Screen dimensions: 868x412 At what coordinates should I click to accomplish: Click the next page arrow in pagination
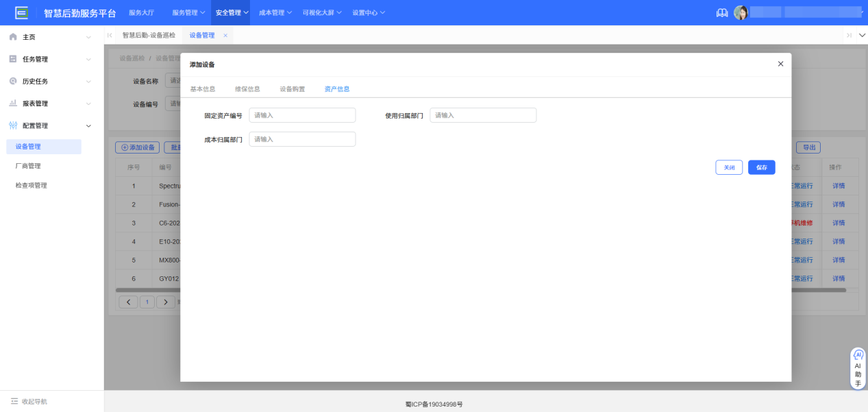[165, 301]
